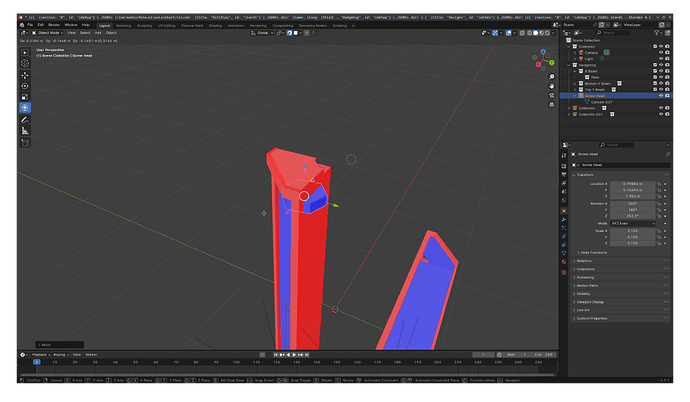
Task: Open the viewport Select menu
Action: 85,33
